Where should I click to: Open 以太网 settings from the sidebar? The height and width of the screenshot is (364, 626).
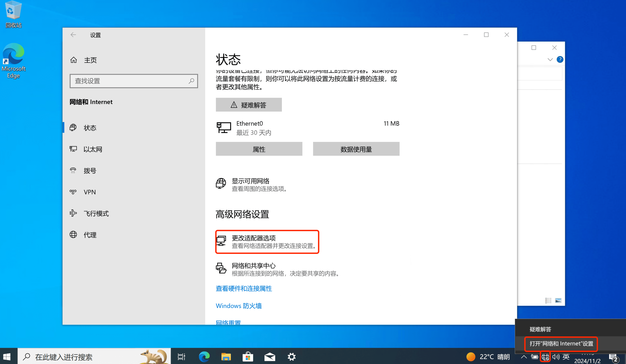point(93,149)
